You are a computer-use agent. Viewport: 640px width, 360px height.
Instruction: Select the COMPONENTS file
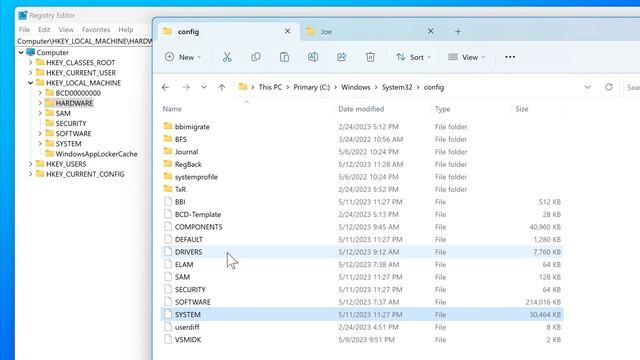(362, 227)
